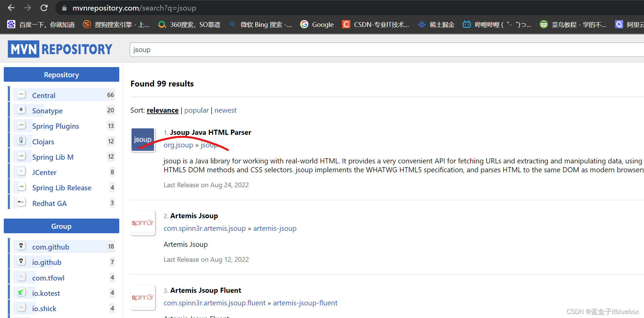Click the browser forward arrow
Viewport: 644px width, 318px height.
tap(28, 8)
